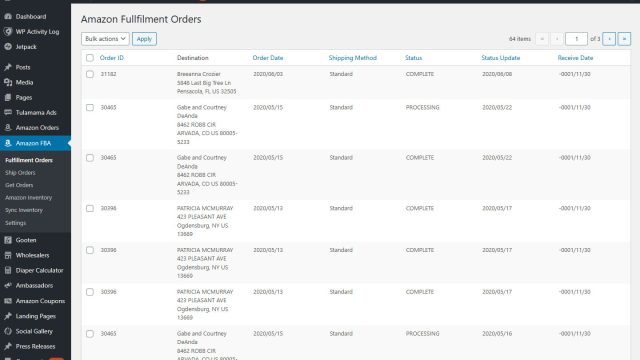Viewport: 640px width, 360px height.
Task: Sort by Status Update column header
Action: coord(500,58)
